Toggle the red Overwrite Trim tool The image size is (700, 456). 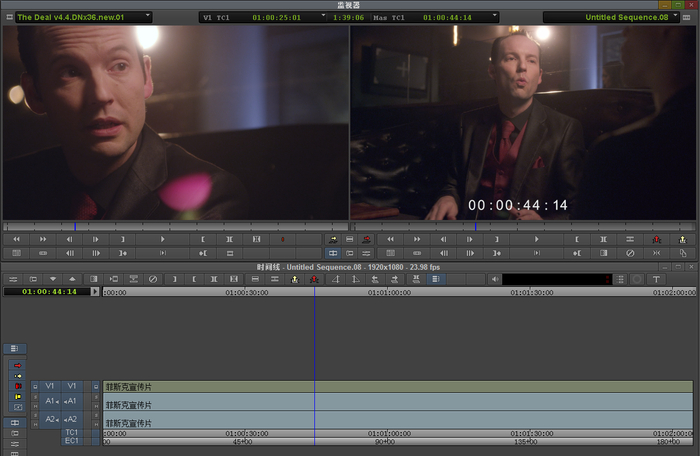(x=18, y=386)
